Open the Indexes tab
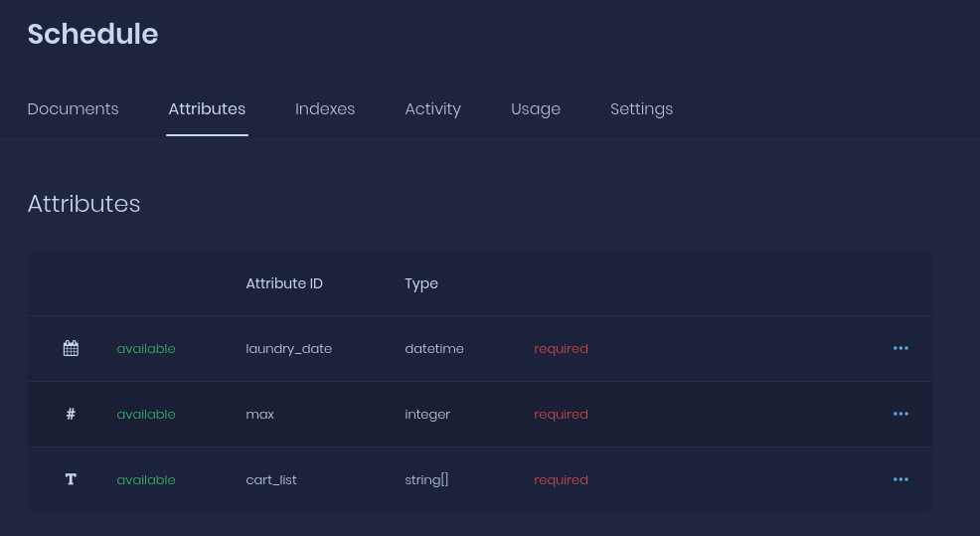 325,108
